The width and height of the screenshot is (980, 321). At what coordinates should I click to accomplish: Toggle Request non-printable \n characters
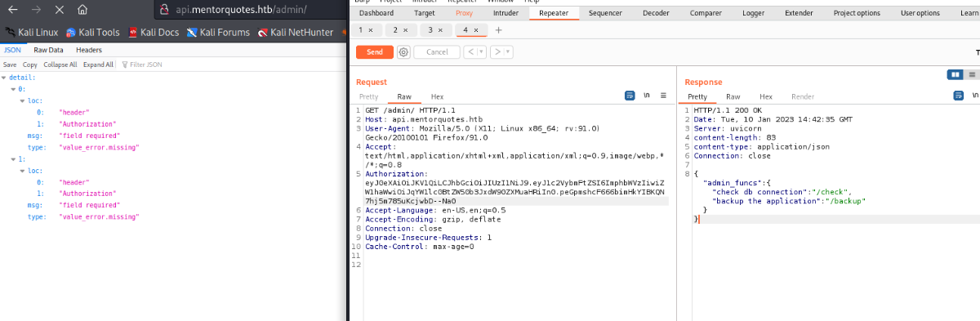point(647,96)
